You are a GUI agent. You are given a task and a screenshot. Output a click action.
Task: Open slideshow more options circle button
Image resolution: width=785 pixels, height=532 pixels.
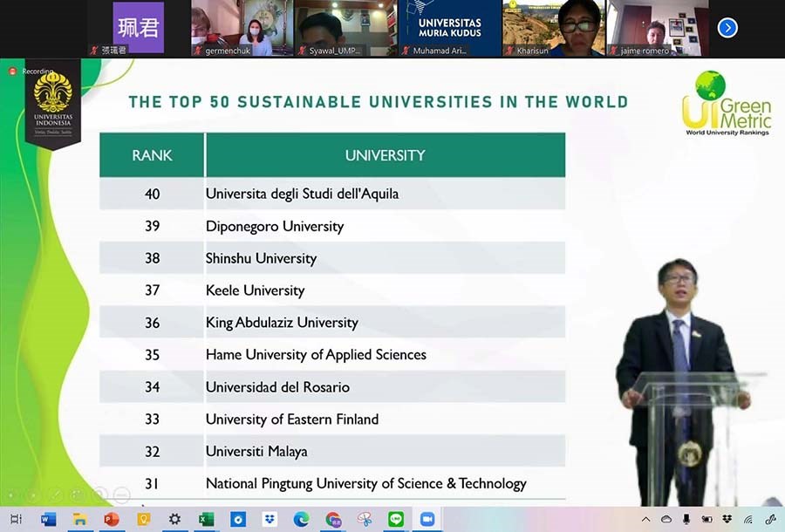click(x=121, y=495)
